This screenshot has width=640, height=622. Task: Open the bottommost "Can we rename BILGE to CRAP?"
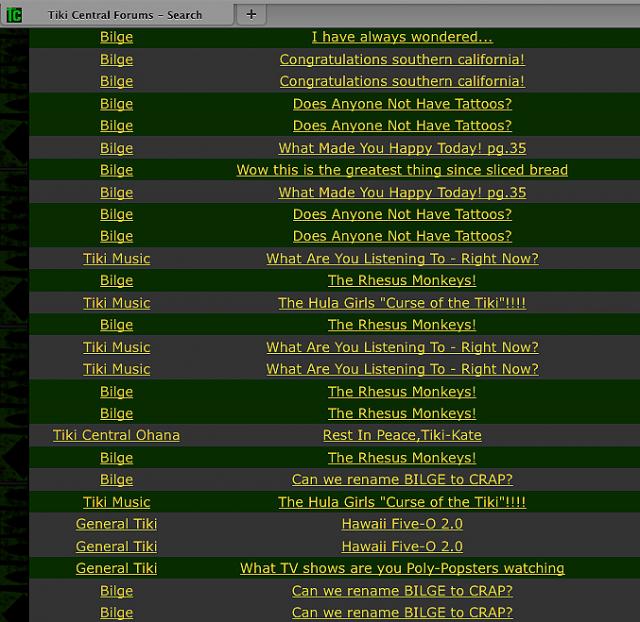tap(402, 612)
